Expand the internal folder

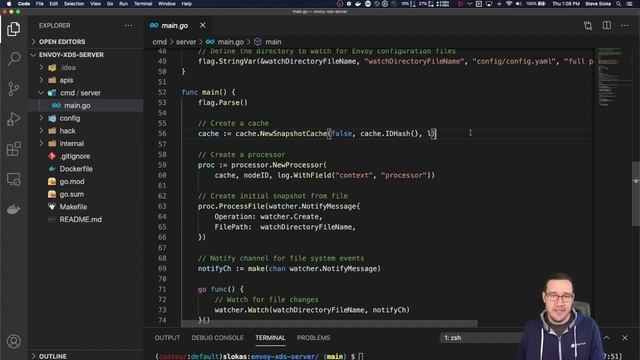pyautogui.click(x=41, y=143)
